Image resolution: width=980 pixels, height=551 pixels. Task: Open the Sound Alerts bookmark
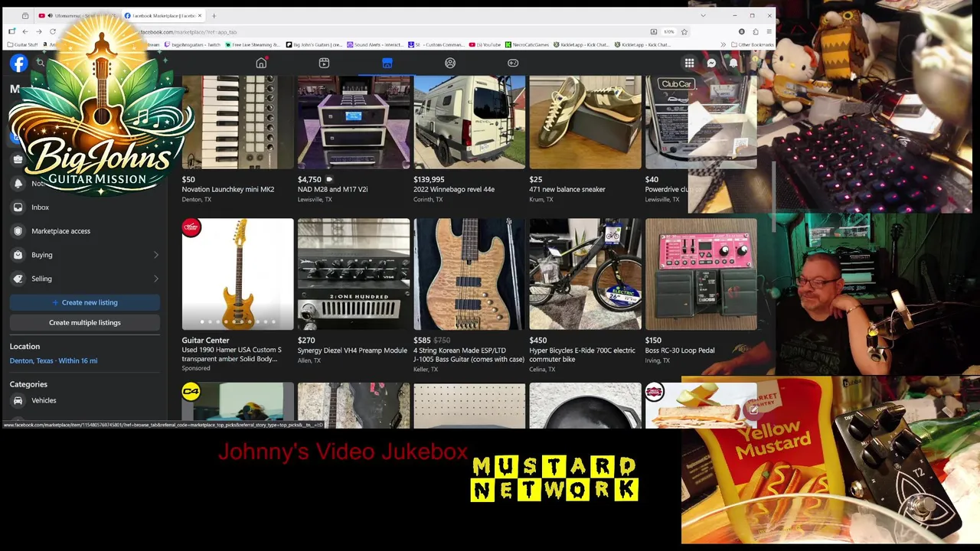click(x=375, y=44)
